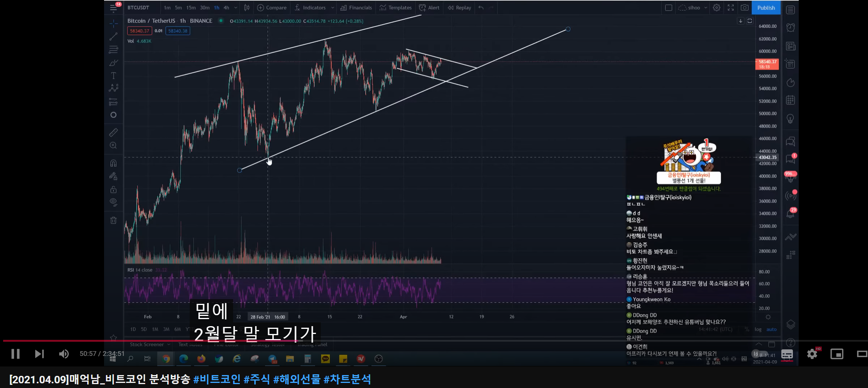Open the ideas lightbulb panel
This screenshot has height=388, width=868.
point(791,119)
